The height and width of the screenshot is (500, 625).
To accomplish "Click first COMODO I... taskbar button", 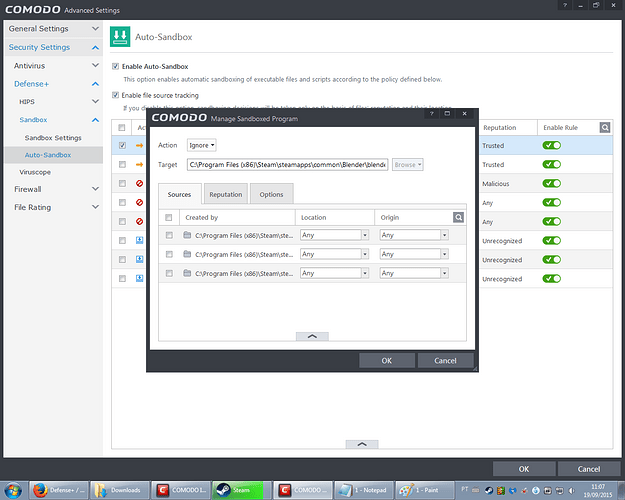I will tap(181, 490).
